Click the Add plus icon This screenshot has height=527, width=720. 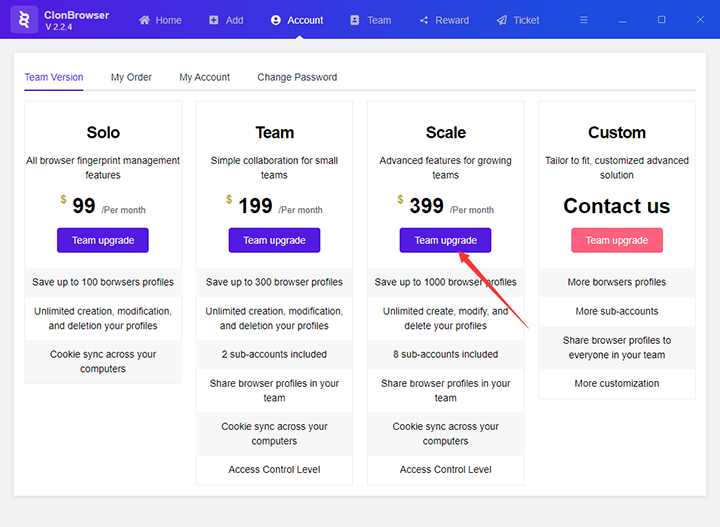214,20
